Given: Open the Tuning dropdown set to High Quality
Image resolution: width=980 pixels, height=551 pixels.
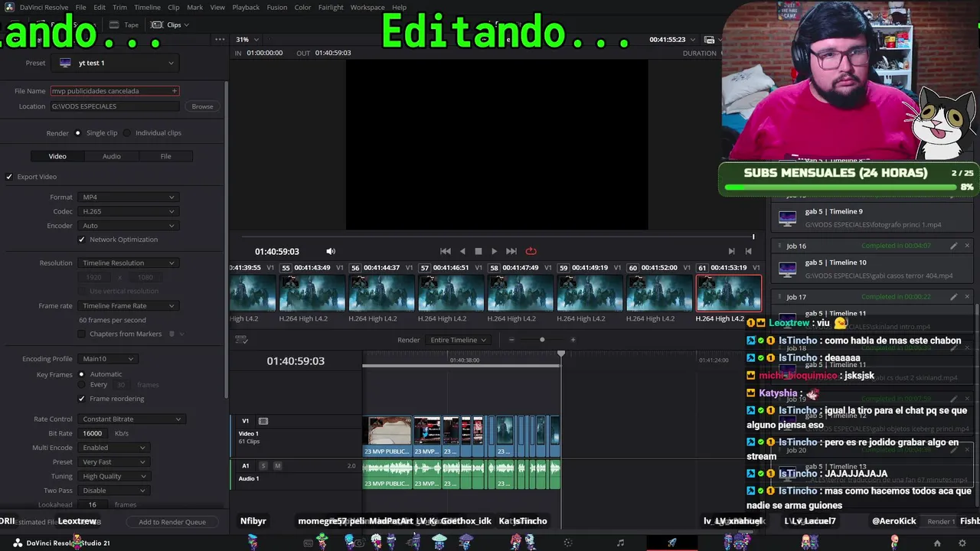Looking at the screenshot, I should 113,476.
